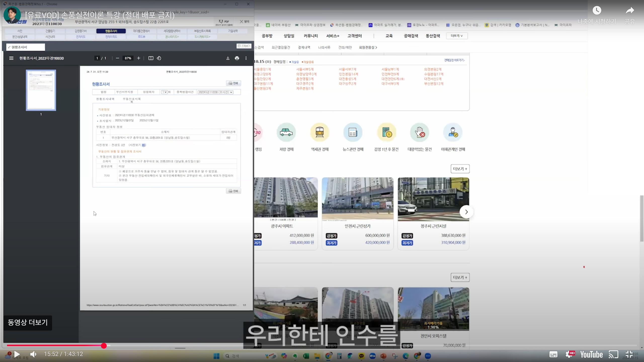The image size is (644, 362).
Task: Open the 중복병합사건 case number dropdown
Action: 215,92
